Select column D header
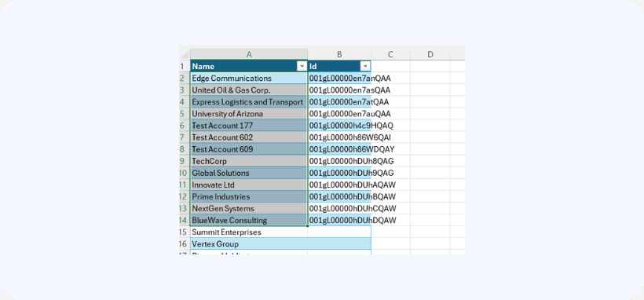The width and height of the screenshot is (644, 300). coord(430,54)
